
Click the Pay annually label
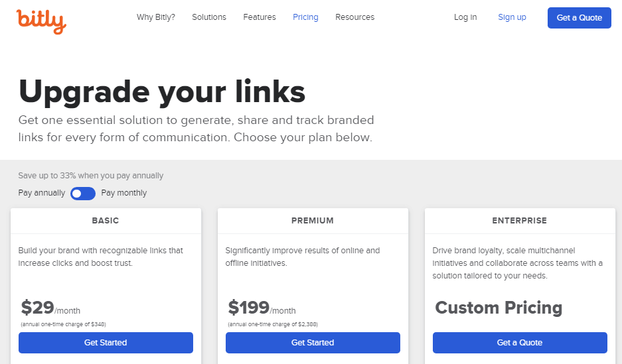coord(42,193)
